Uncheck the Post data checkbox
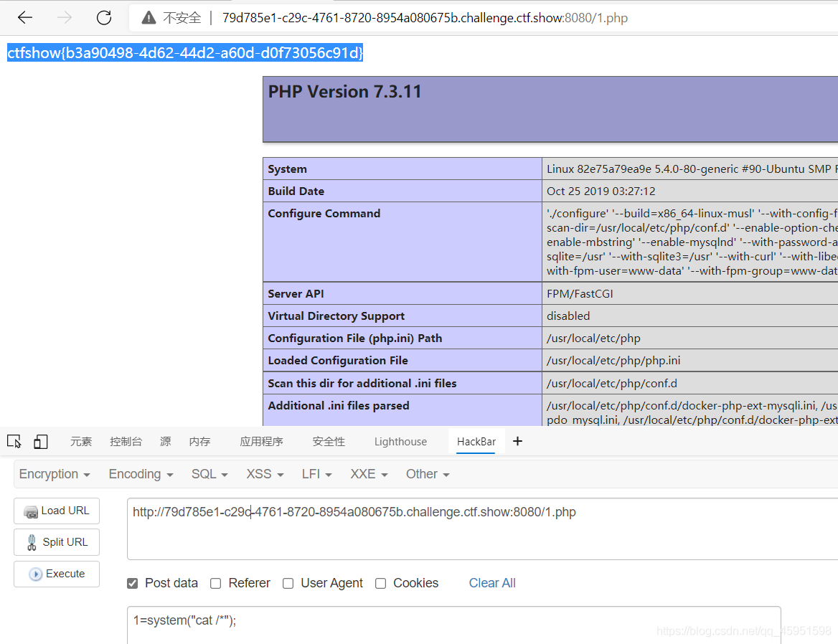Viewport: 838px width, 644px height. [133, 583]
